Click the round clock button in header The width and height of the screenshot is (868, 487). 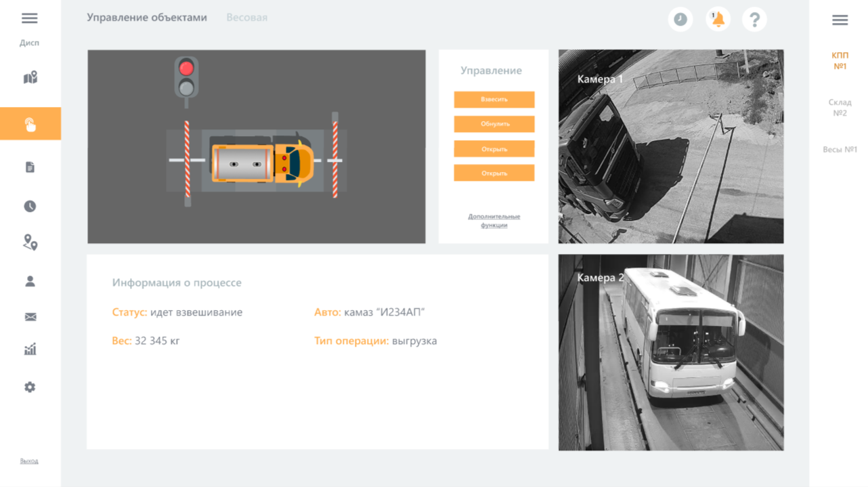tap(680, 20)
